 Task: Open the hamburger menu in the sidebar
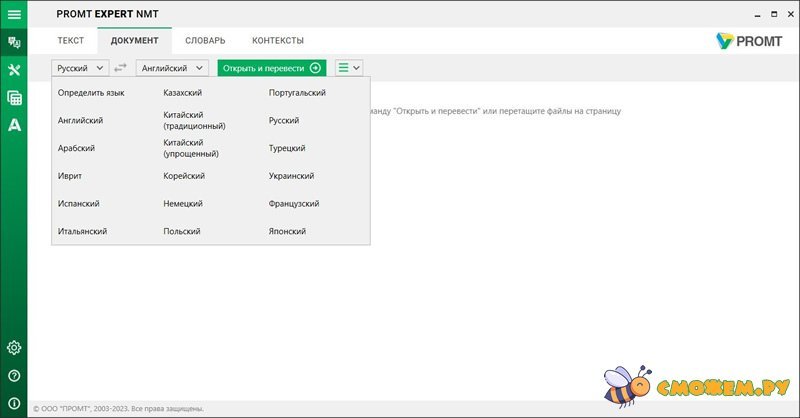[x=14, y=14]
